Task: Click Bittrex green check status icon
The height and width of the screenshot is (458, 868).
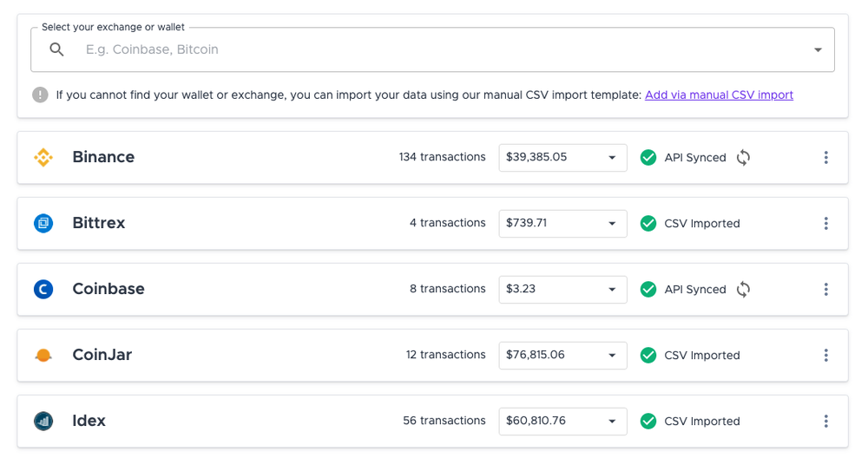Action: (648, 224)
